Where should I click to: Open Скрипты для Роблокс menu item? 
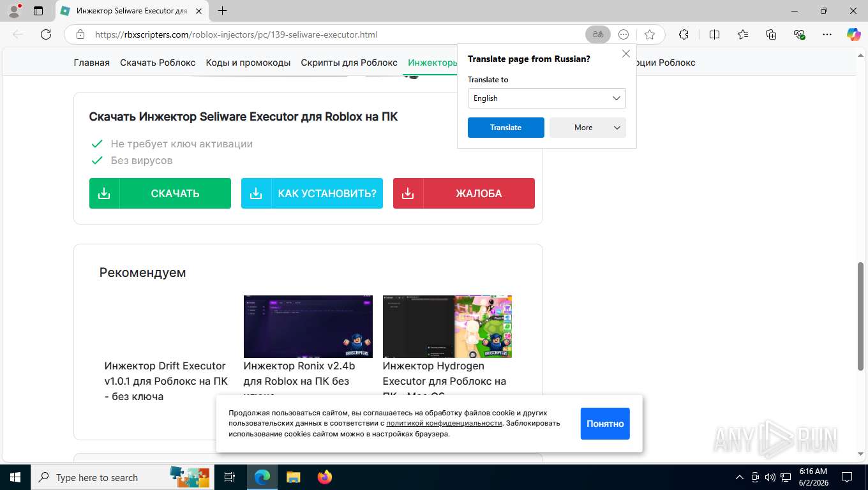tap(349, 63)
